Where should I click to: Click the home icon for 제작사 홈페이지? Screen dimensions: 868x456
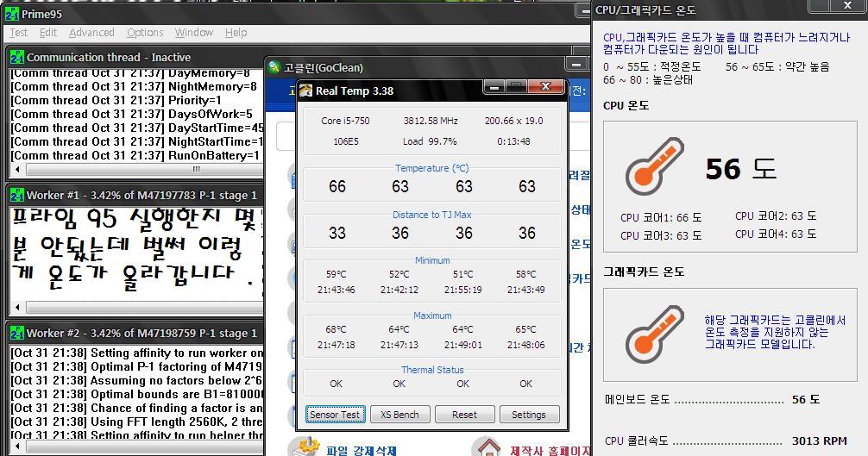[489, 447]
